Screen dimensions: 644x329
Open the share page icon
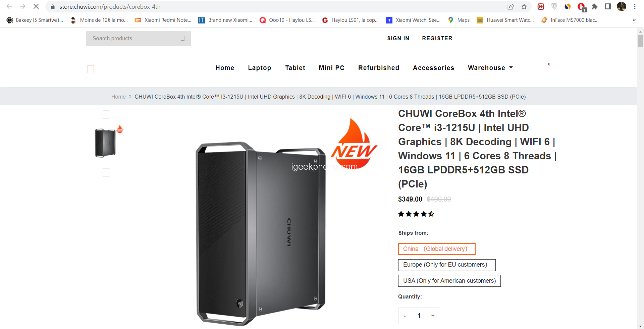[x=511, y=6]
